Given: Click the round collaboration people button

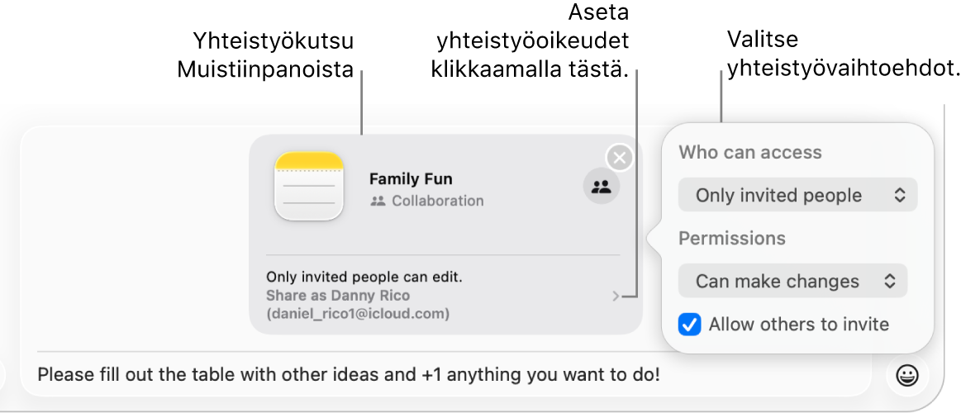Looking at the screenshot, I should pos(602,187).
